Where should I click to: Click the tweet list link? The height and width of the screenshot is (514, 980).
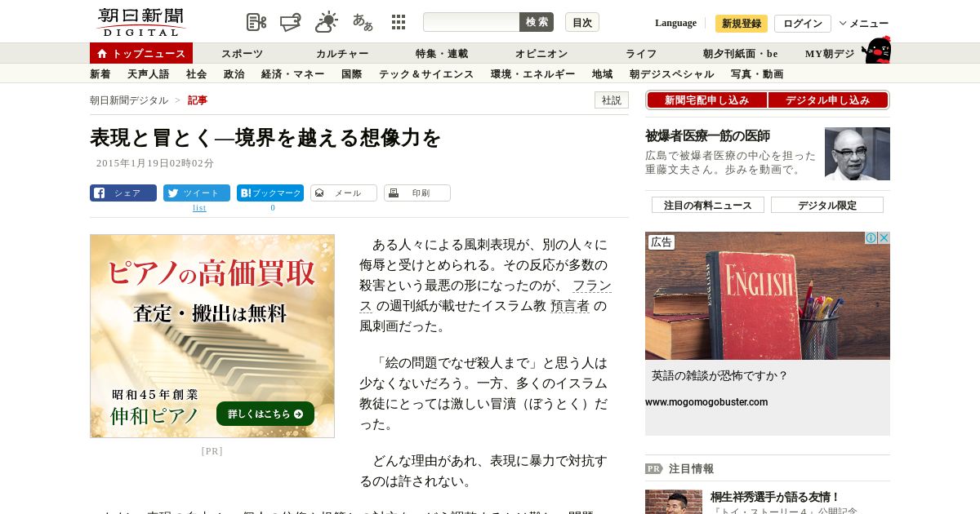[199, 208]
